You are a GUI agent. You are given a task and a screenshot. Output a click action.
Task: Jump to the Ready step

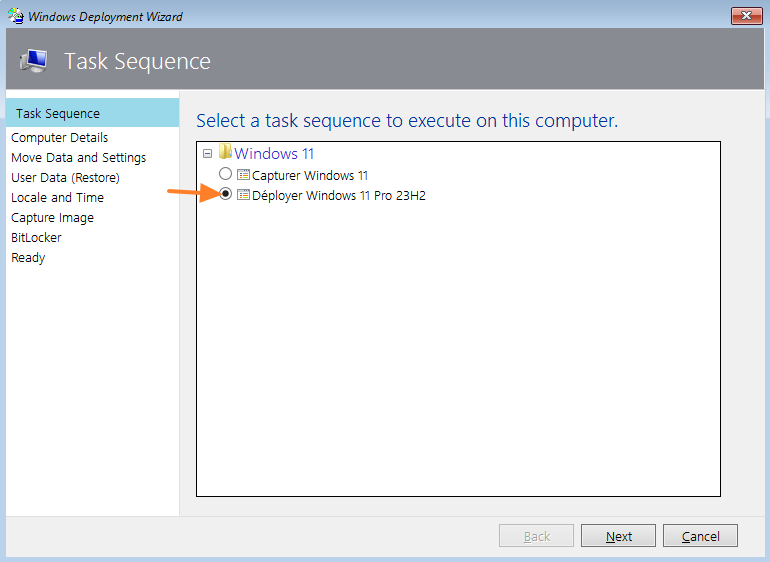pos(28,257)
